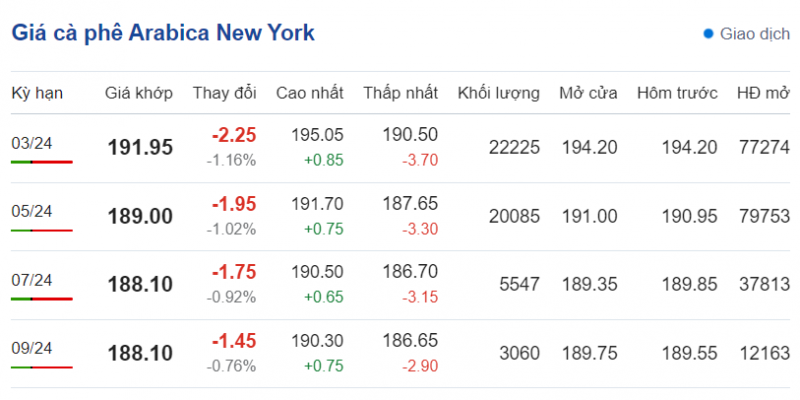Click the price range bar under 03/24
Viewport: 800px width, 400px height.
tap(41, 161)
